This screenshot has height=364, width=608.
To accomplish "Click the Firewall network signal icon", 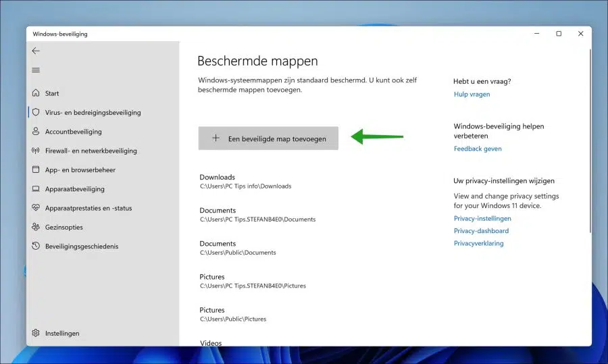I will (x=36, y=151).
